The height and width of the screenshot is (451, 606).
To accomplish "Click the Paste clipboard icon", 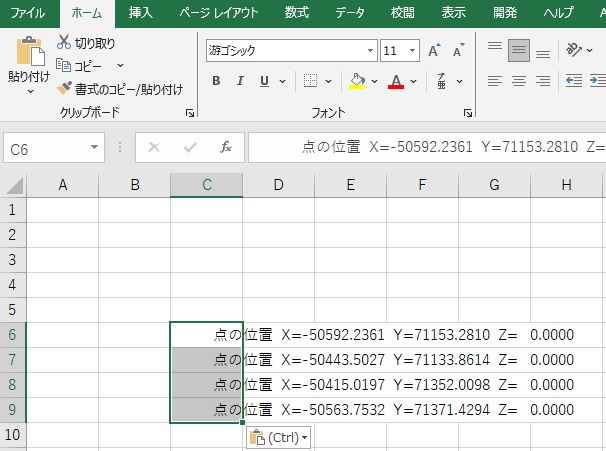I will (x=31, y=51).
